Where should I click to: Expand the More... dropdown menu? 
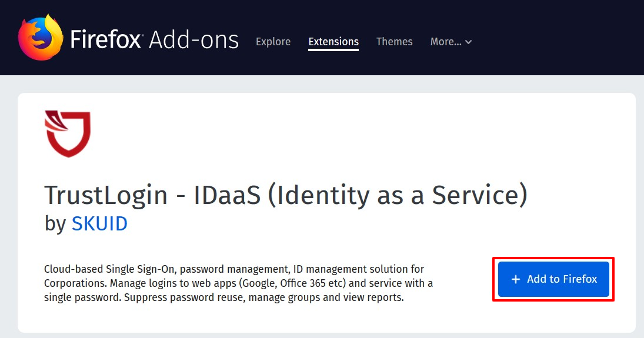point(451,42)
